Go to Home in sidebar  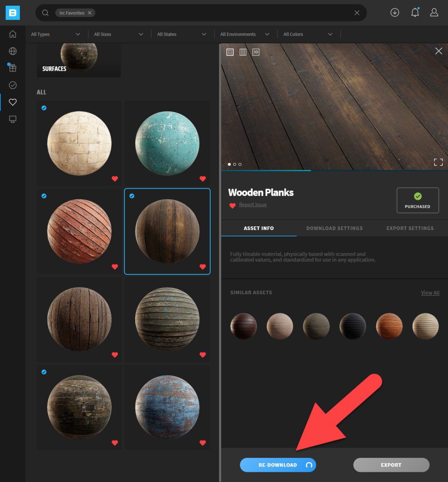pos(13,34)
